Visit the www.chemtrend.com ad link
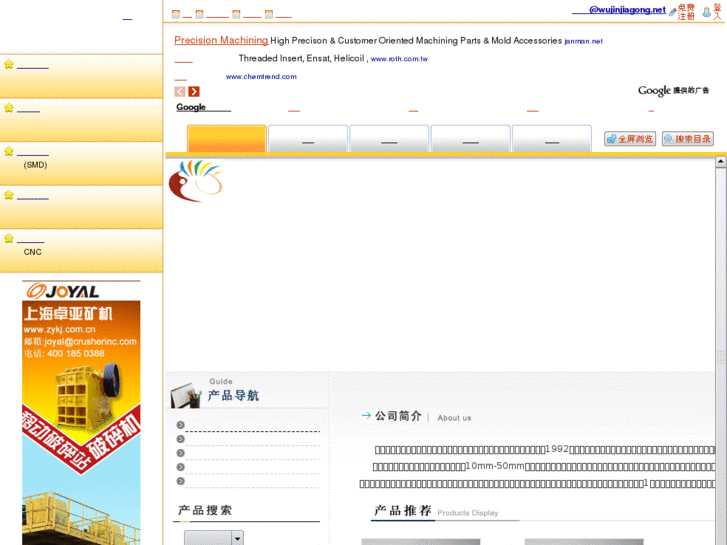727x545 pixels. coord(261,77)
